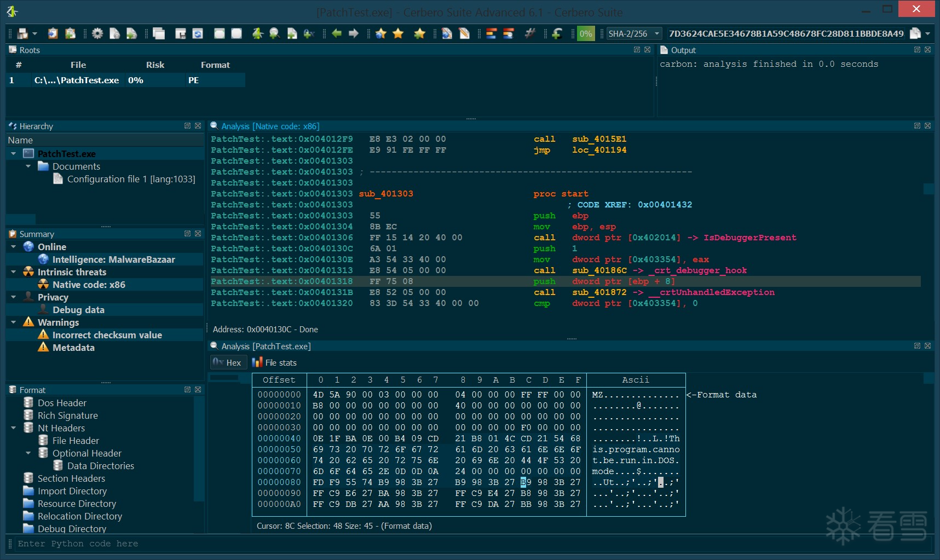This screenshot has width=940, height=560.
Task: Select the Incorrect checksum value warning
Action: (x=107, y=335)
